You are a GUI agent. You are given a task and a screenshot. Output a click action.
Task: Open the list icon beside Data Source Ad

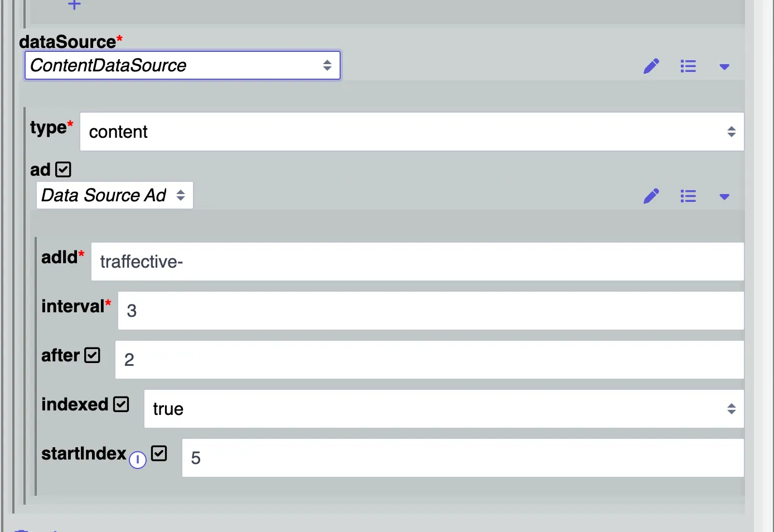688,196
